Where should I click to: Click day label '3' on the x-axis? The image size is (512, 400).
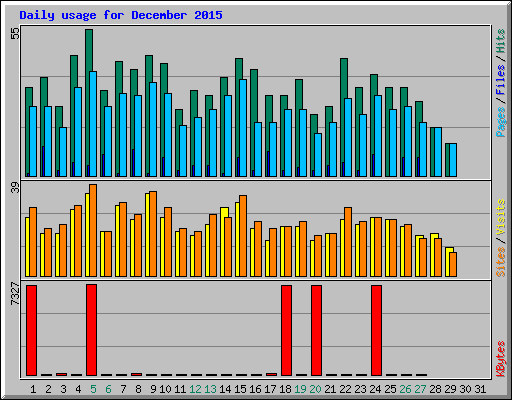pos(63,389)
